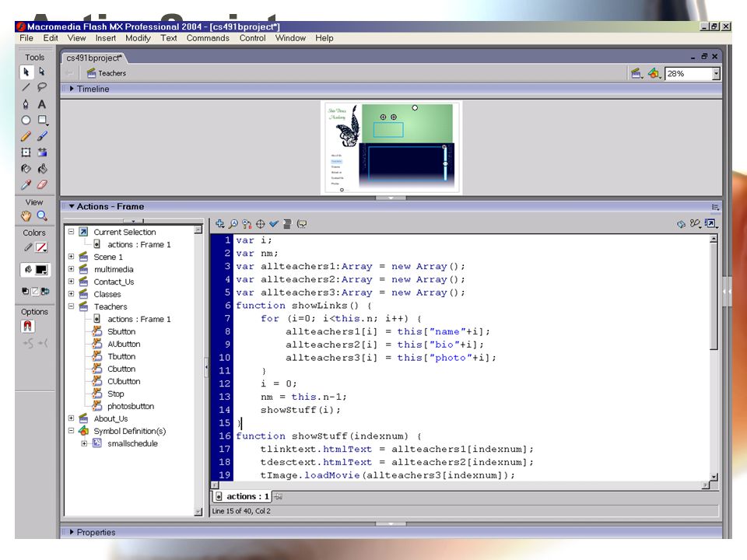Open the Window menu

[x=290, y=38]
